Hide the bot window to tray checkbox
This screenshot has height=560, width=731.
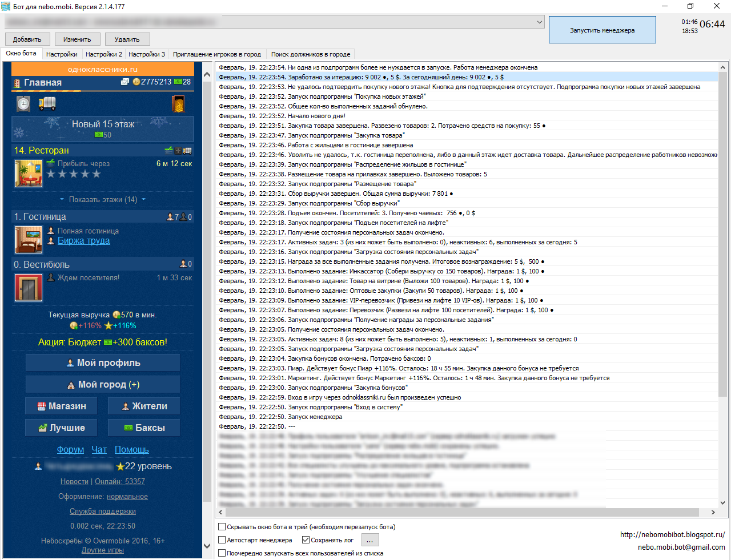222,527
